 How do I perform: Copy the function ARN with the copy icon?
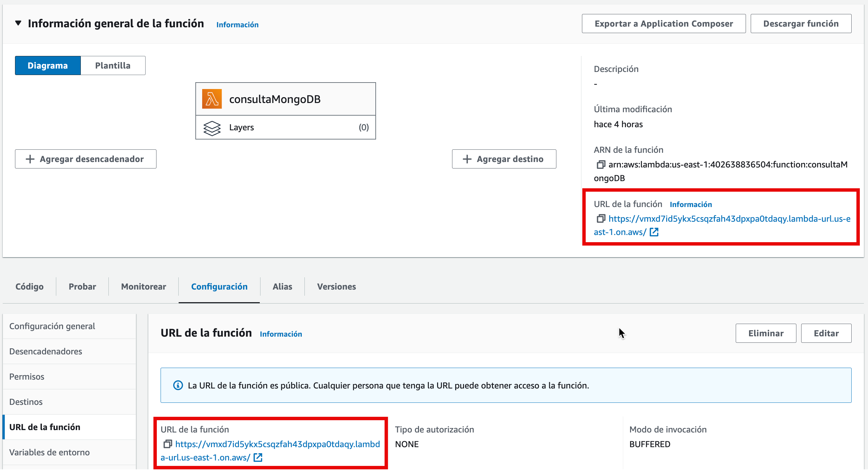pos(601,164)
